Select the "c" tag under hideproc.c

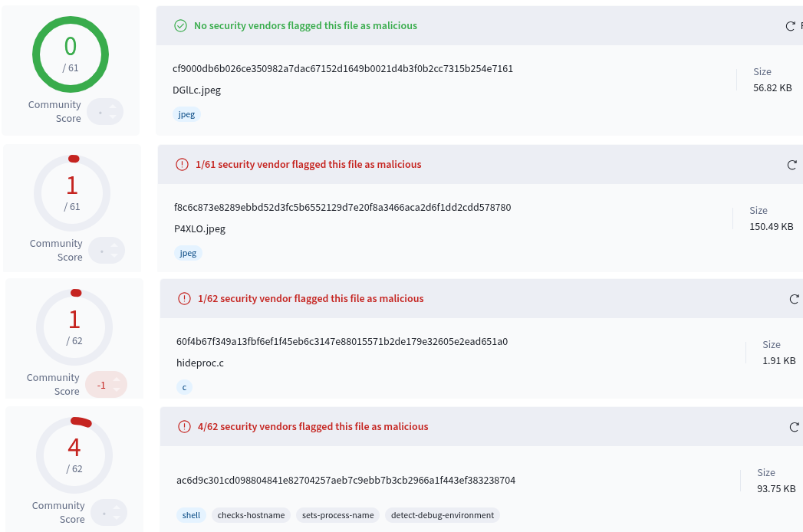[x=184, y=387]
